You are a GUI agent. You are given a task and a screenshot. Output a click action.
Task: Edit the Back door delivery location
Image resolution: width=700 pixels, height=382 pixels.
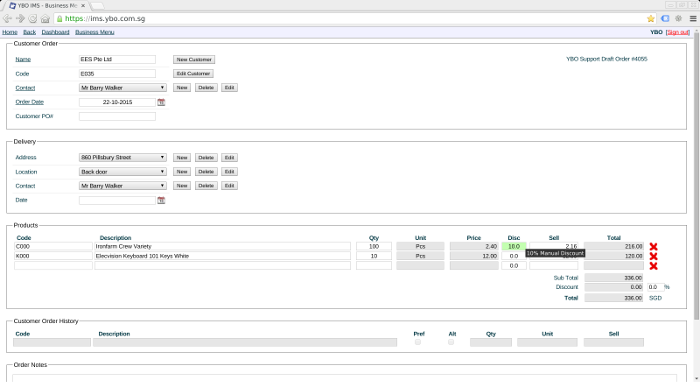click(x=229, y=172)
